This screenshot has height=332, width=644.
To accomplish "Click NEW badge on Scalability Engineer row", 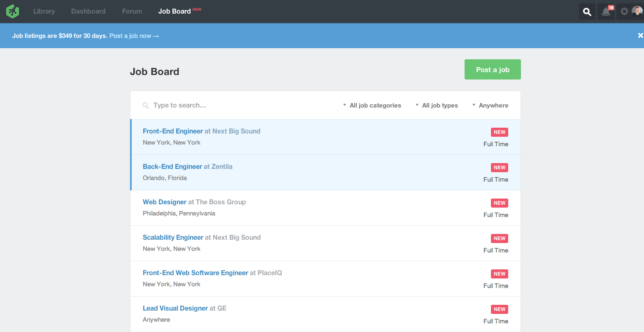I will click(500, 238).
